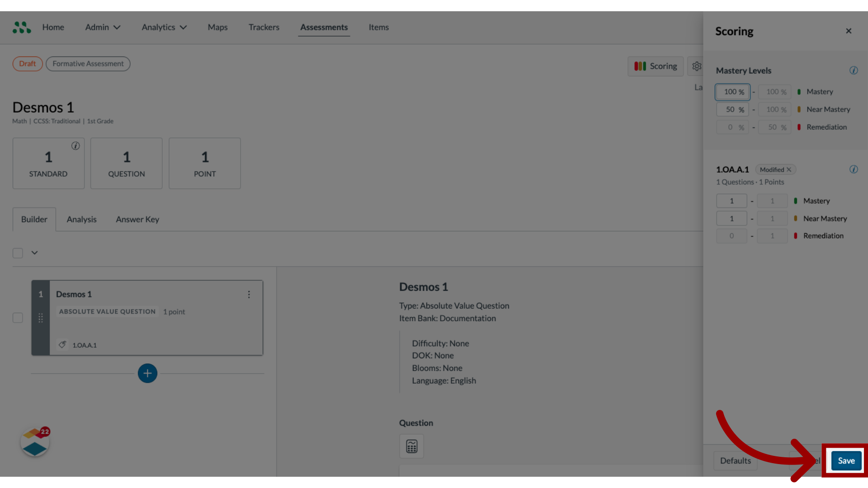Viewport: 868px width, 488px height.
Task: Click the orange Near Mastery color indicator in Mastery Levels
Action: (799, 109)
